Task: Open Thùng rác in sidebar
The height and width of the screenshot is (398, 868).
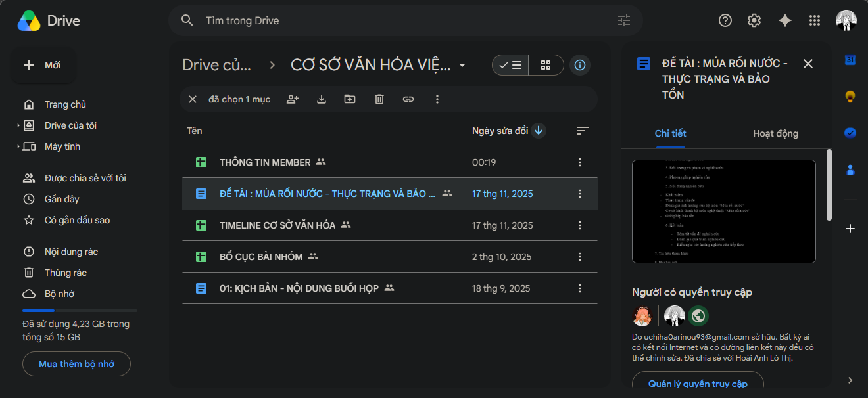Action: coord(66,273)
